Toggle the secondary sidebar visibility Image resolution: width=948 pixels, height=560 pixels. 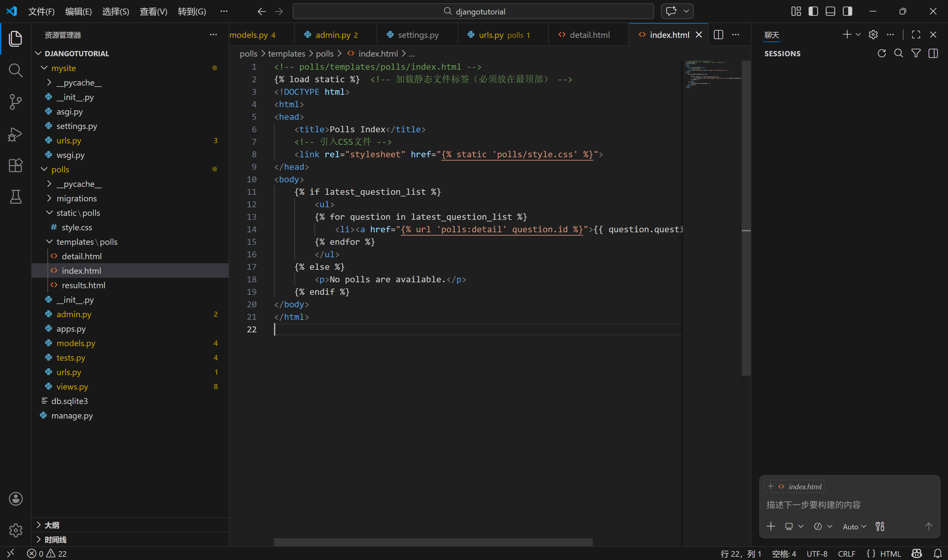(x=847, y=11)
